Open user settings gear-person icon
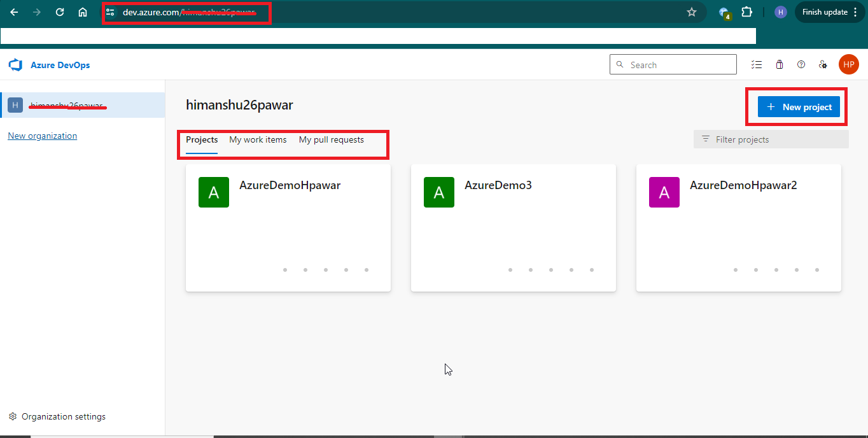The image size is (868, 438). 822,64
